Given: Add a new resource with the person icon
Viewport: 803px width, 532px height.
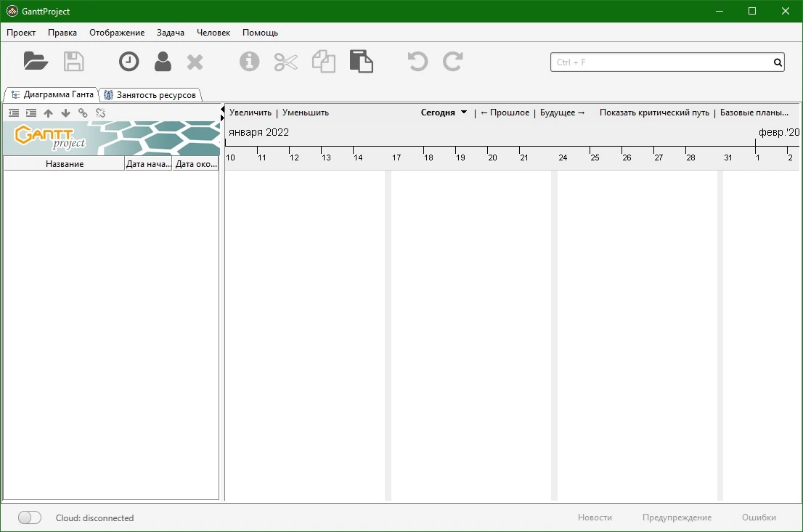Looking at the screenshot, I should [163, 62].
